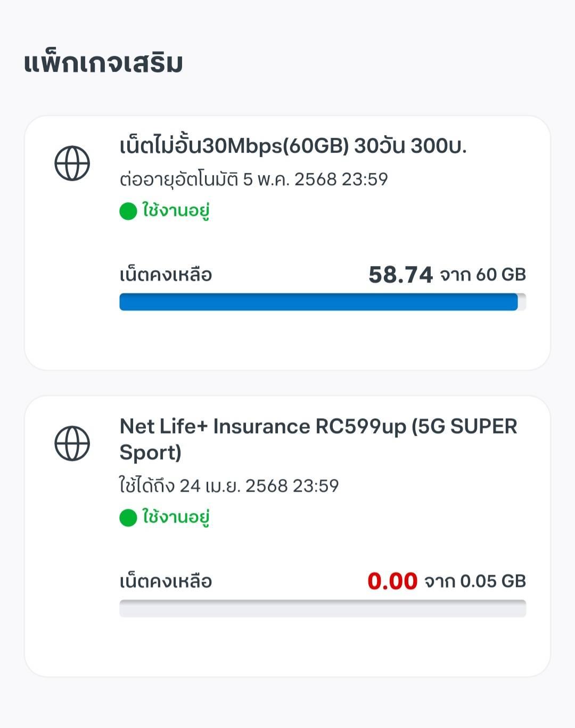Tap the จาก 0.05 GB quota text
Viewport: 575px width, 728px height.
pyautogui.click(x=475, y=581)
